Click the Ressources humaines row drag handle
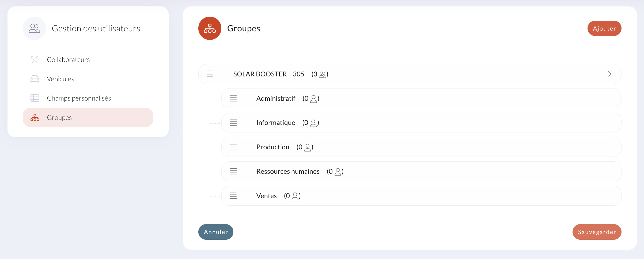 [233, 171]
